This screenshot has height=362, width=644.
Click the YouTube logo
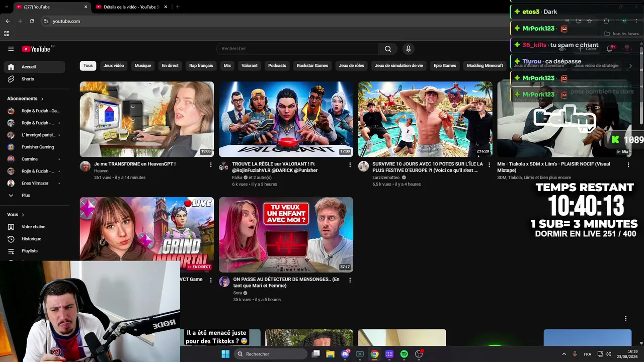click(x=36, y=49)
